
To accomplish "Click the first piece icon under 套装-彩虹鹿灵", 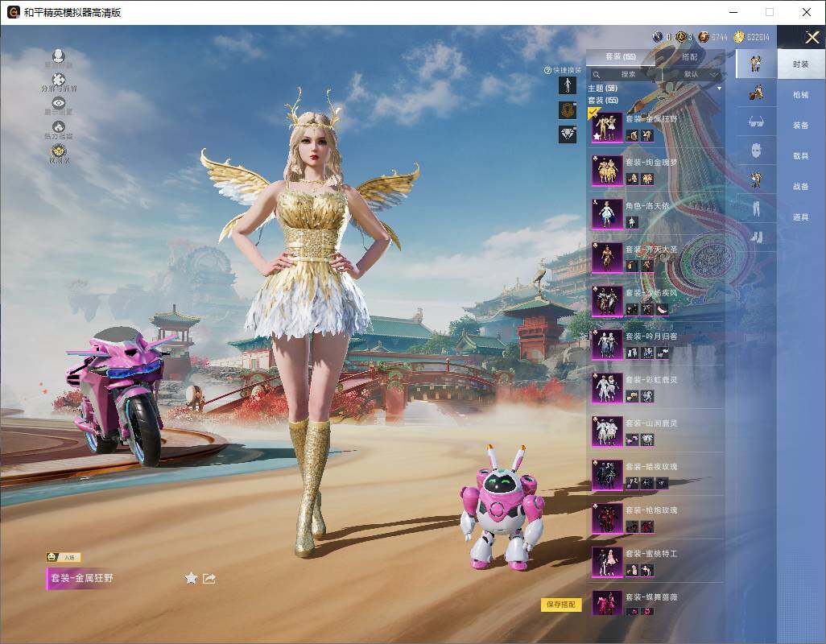I will coord(632,397).
